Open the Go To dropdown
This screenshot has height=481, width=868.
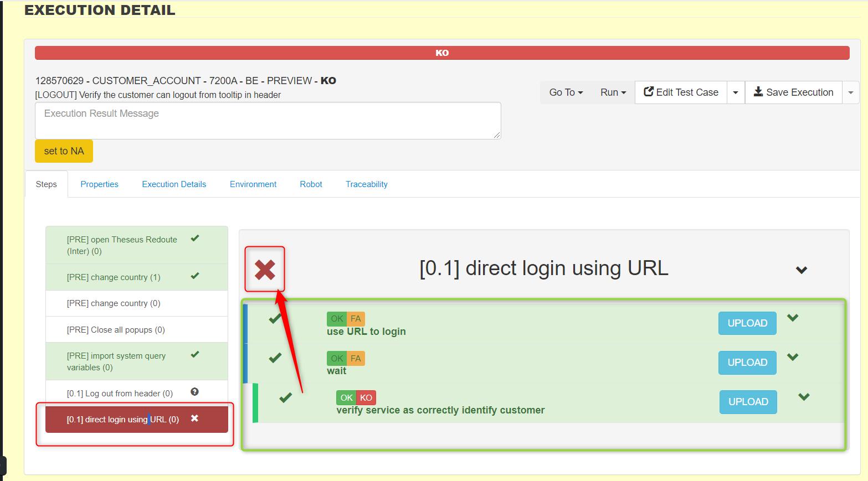point(566,92)
